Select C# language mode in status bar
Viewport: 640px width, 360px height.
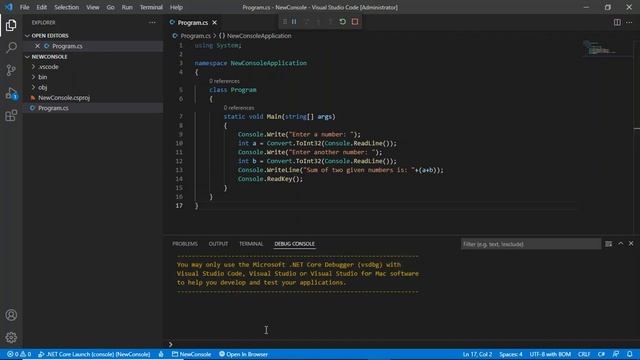coord(601,354)
